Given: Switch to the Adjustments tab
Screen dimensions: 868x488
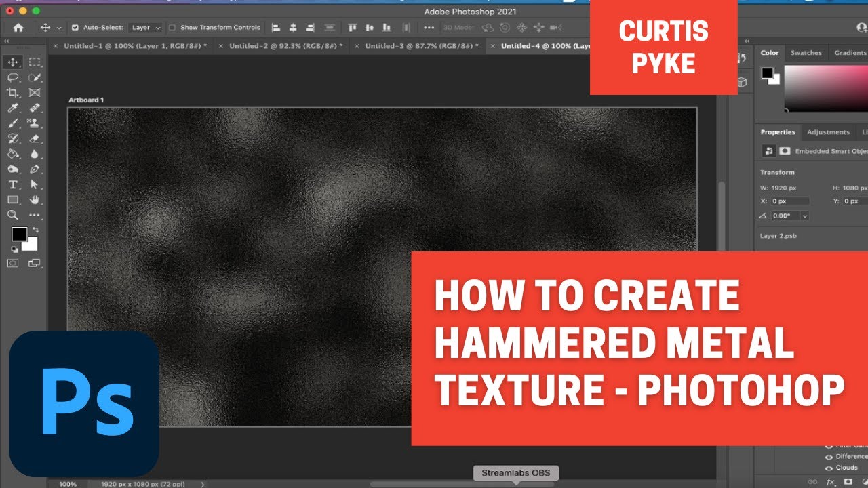Looking at the screenshot, I should tap(828, 131).
